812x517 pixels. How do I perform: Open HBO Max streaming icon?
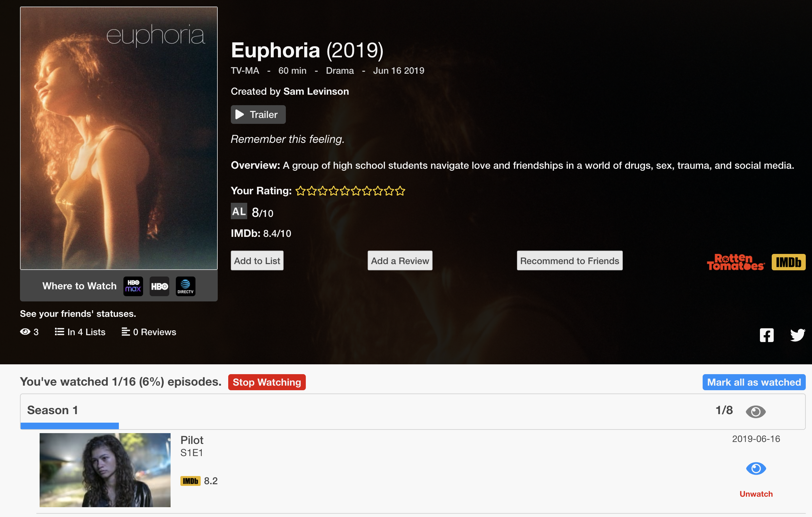[x=133, y=286]
